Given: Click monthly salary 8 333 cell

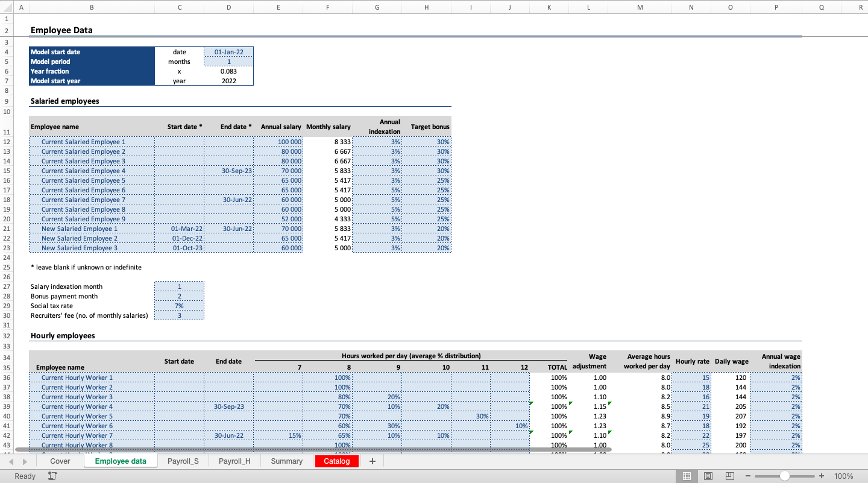Looking at the screenshot, I should 327,142.
